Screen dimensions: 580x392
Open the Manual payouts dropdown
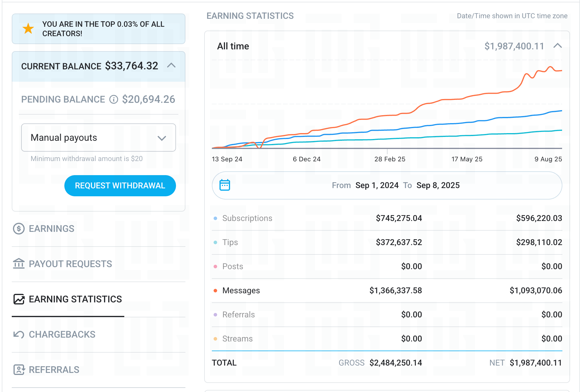pos(98,138)
